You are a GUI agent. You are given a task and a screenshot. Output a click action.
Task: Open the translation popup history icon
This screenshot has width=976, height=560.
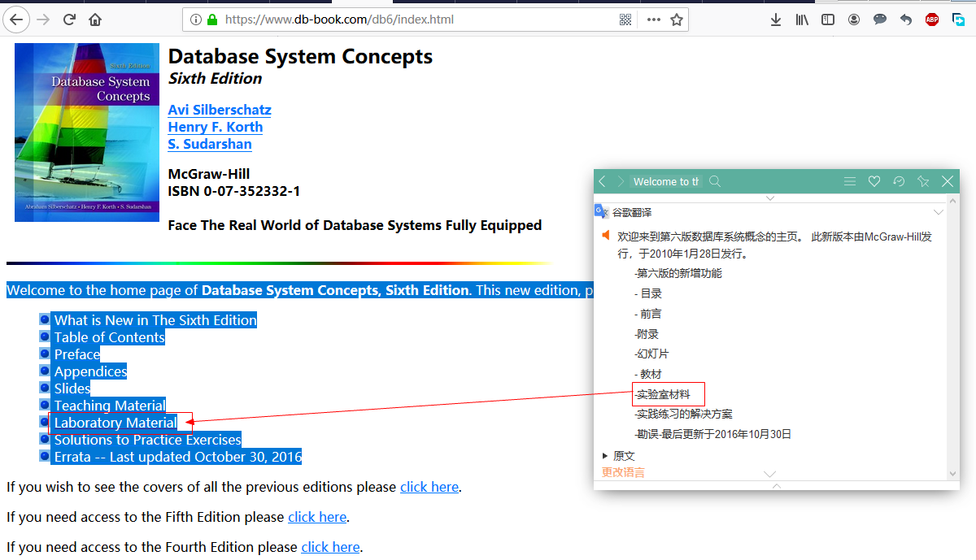899,181
